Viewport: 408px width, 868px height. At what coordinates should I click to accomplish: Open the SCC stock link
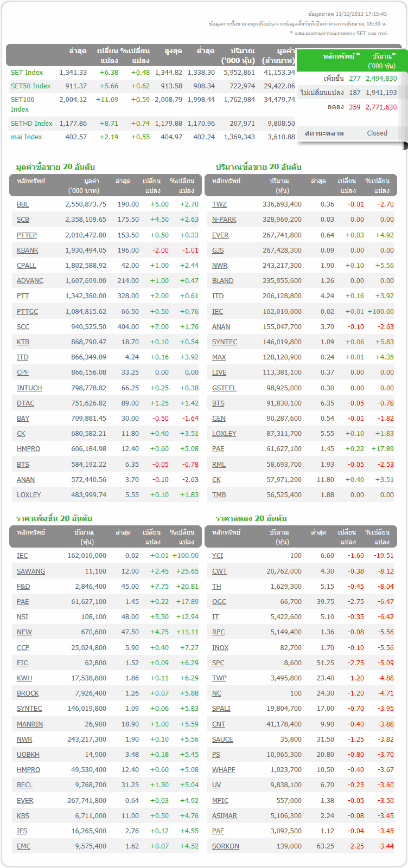pos(23,326)
